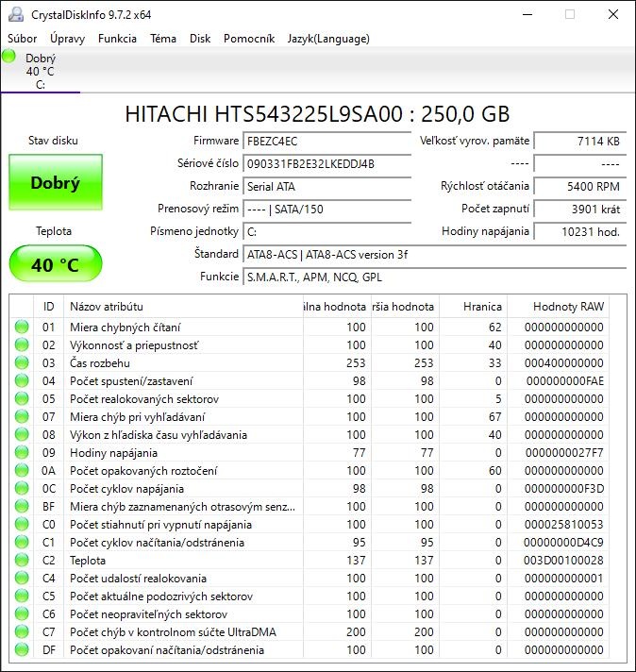Open the Pomocník menu
This screenshot has width=636, height=672.
pyautogui.click(x=248, y=39)
